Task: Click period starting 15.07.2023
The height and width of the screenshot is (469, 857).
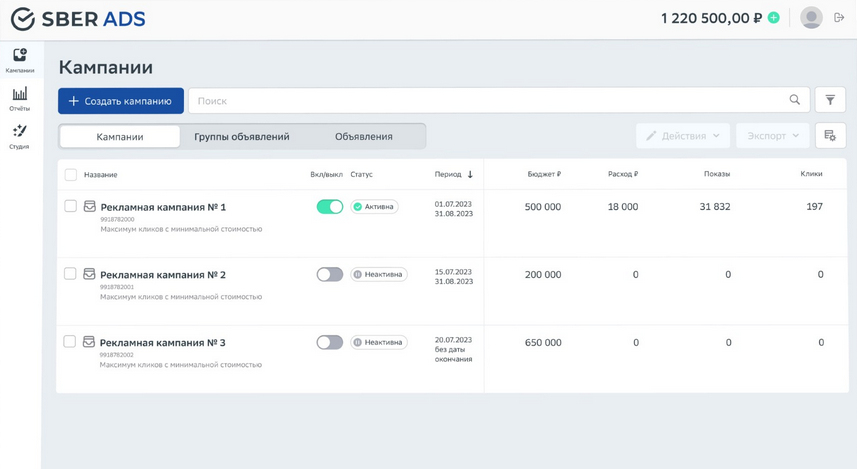Action: (454, 277)
